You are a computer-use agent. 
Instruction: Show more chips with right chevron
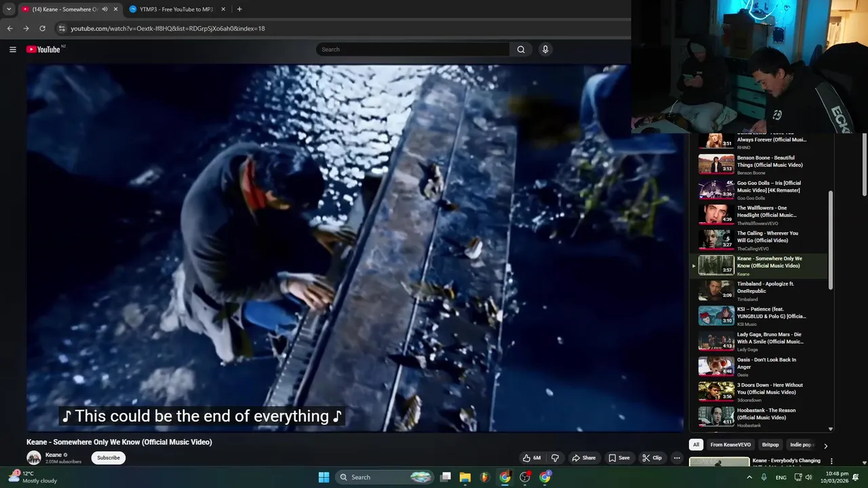tap(825, 445)
